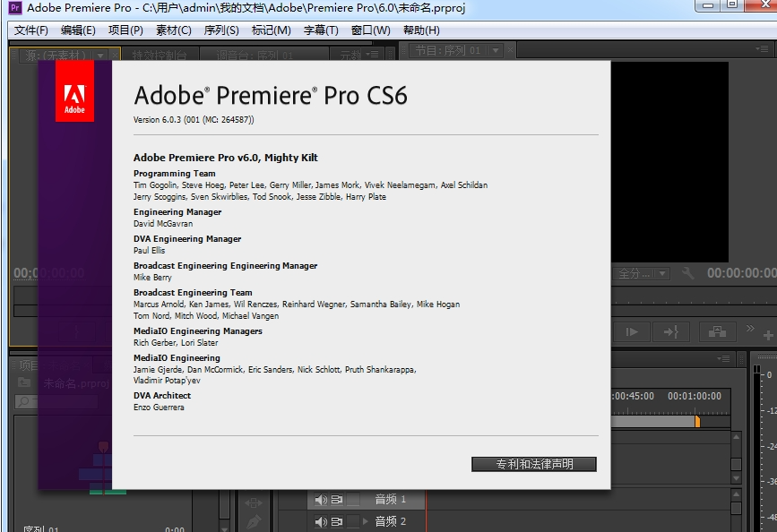This screenshot has height=532, width=777.
Task: Click video tracks scrollbar down arrow
Action: 736,478
